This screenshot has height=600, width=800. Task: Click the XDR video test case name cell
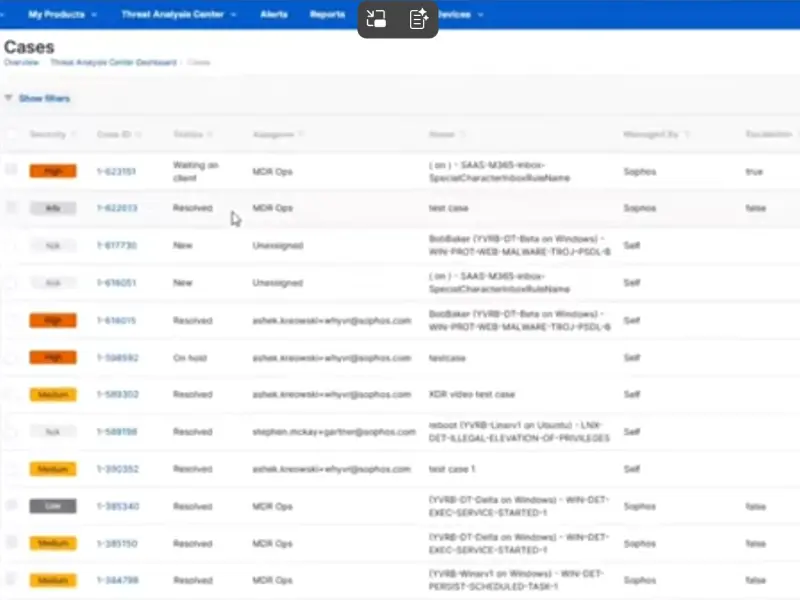pyautogui.click(x=472, y=395)
